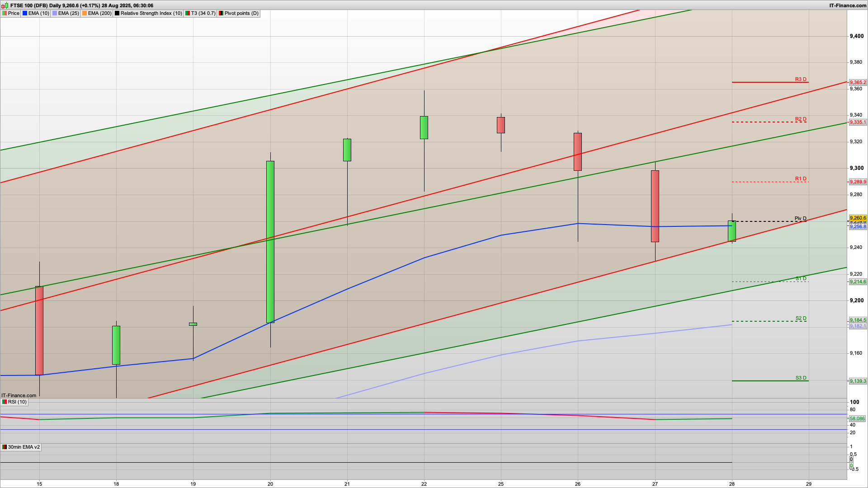Click the Price legend color icon
Image resolution: width=868 pixels, height=488 pixels.
click(x=5, y=13)
